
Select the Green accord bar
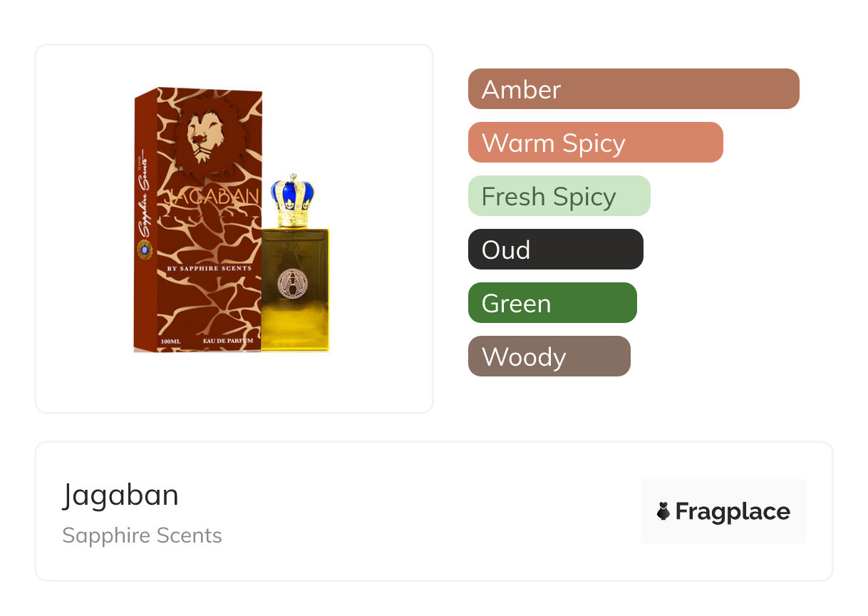[x=552, y=303]
